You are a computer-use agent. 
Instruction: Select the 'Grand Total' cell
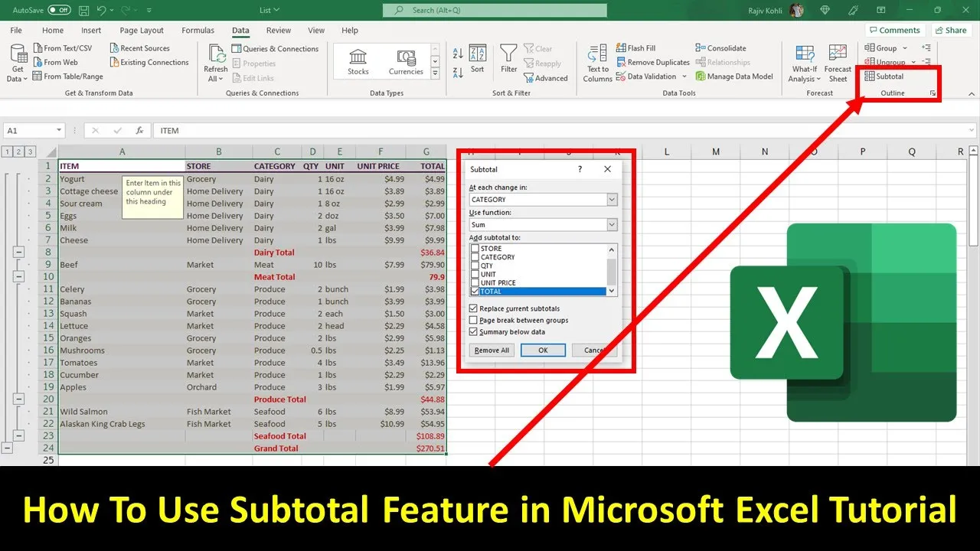click(276, 448)
